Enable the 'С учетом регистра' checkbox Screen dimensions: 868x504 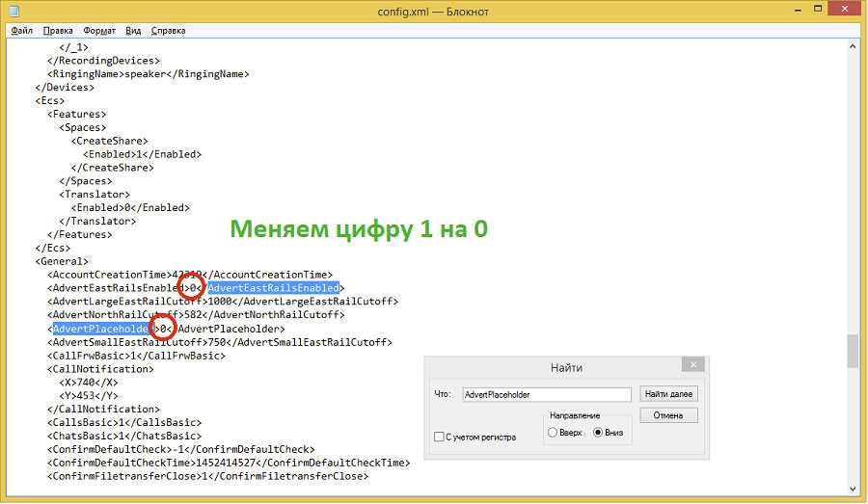(x=440, y=437)
